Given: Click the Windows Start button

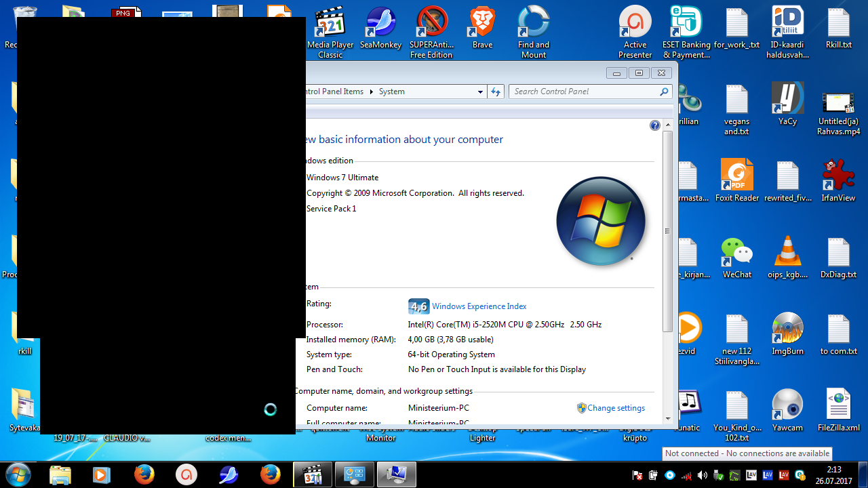Looking at the screenshot, I should click(x=18, y=474).
